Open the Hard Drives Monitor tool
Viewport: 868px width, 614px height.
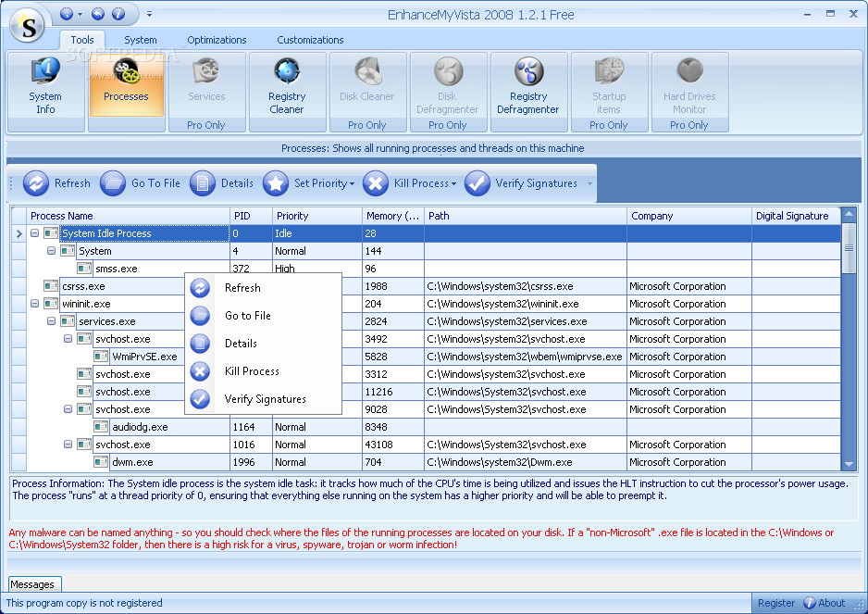point(689,92)
